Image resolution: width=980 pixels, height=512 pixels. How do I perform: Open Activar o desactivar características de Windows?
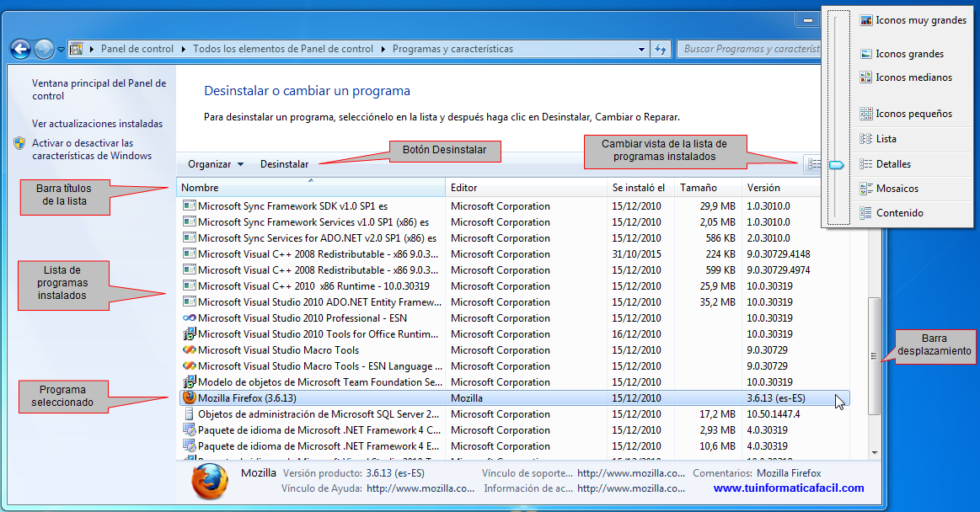92,149
